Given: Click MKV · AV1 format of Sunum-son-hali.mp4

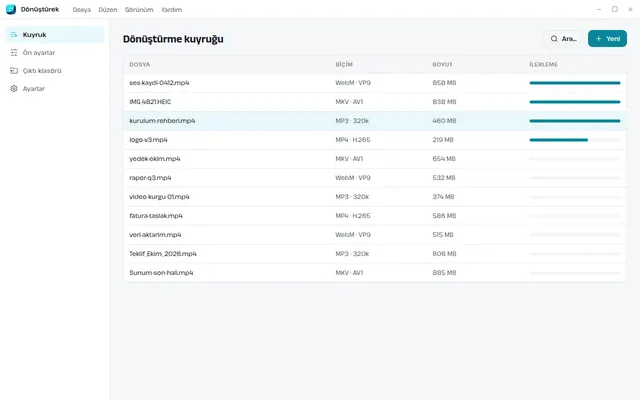Looking at the screenshot, I should point(349,273).
